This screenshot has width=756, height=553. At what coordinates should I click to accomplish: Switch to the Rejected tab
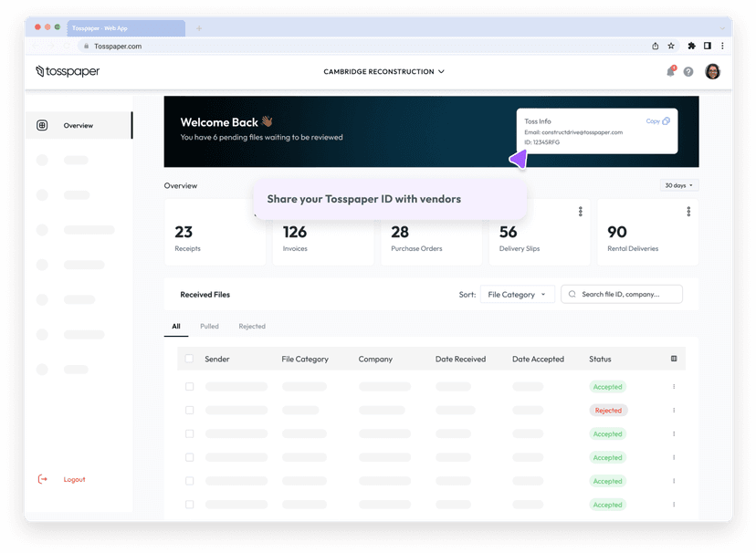tap(252, 326)
